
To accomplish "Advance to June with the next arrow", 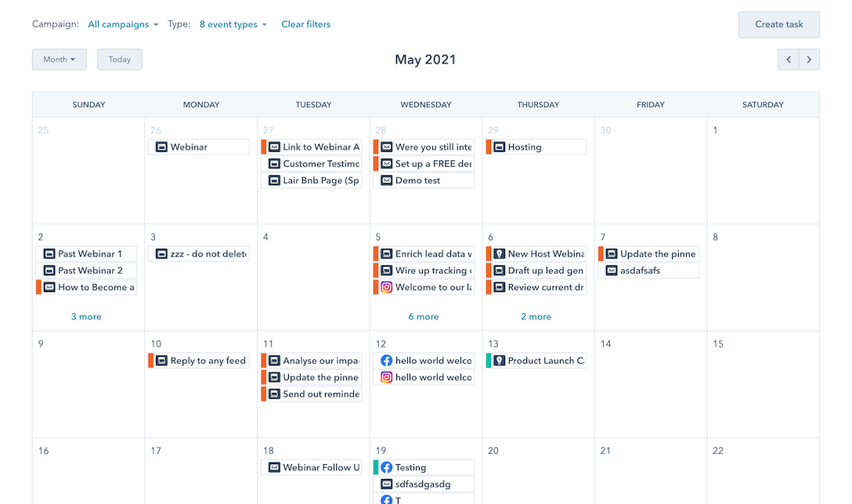I will 809,59.
